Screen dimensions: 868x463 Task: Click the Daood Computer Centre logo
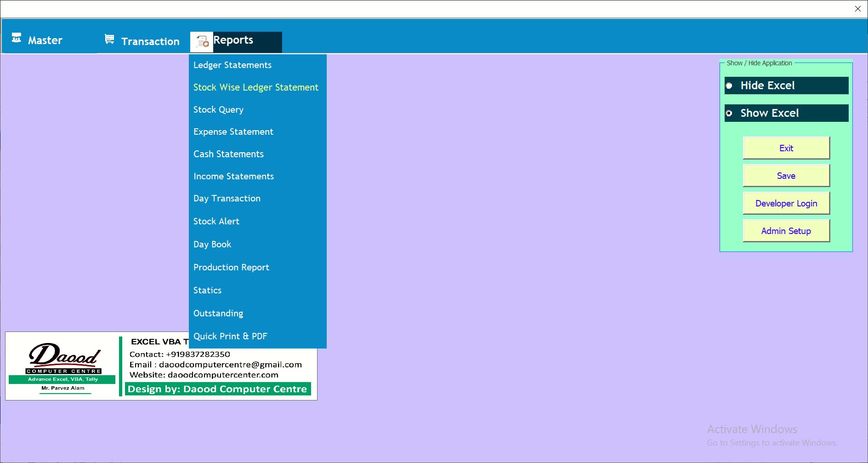pos(62,366)
